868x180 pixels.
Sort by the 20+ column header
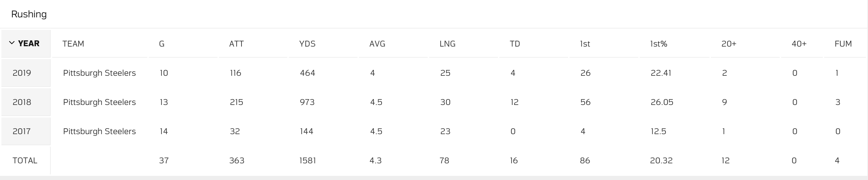tap(729, 44)
